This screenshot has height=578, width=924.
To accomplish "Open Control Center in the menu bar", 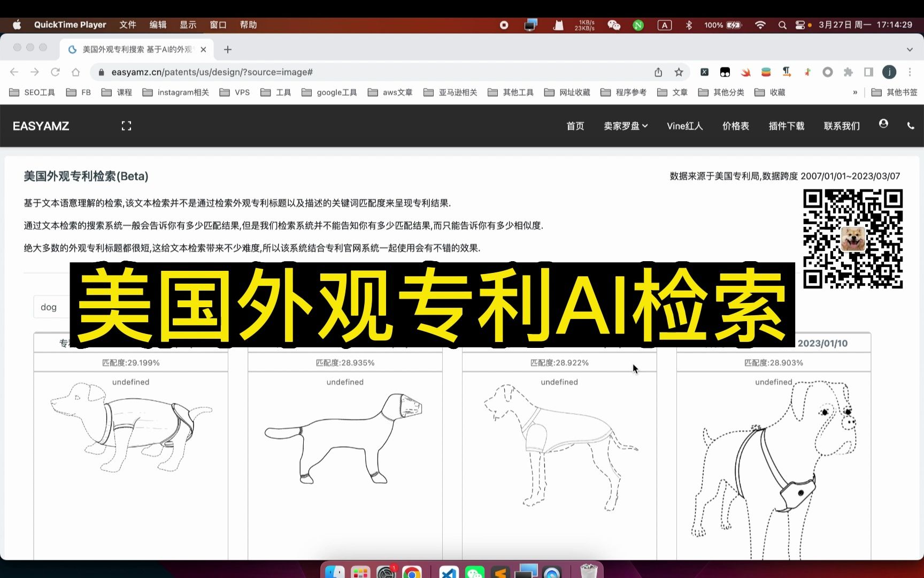I will [800, 25].
